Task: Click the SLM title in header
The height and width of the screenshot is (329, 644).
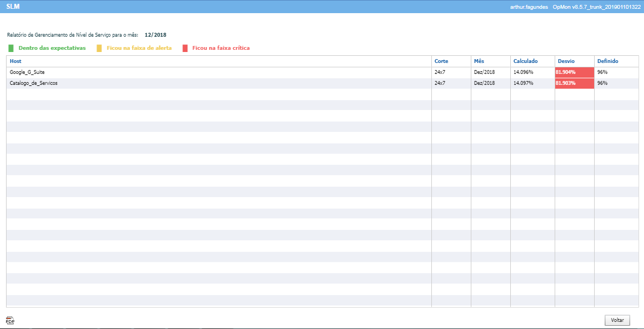Action: coord(13,7)
